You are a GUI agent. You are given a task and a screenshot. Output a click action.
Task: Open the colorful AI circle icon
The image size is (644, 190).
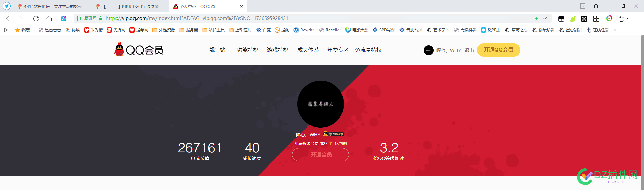pyautogui.click(x=609, y=18)
